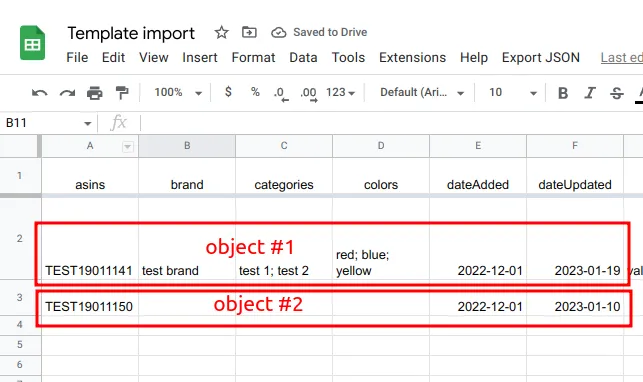Select column D header
This screenshot has height=382, width=643.
(381, 146)
